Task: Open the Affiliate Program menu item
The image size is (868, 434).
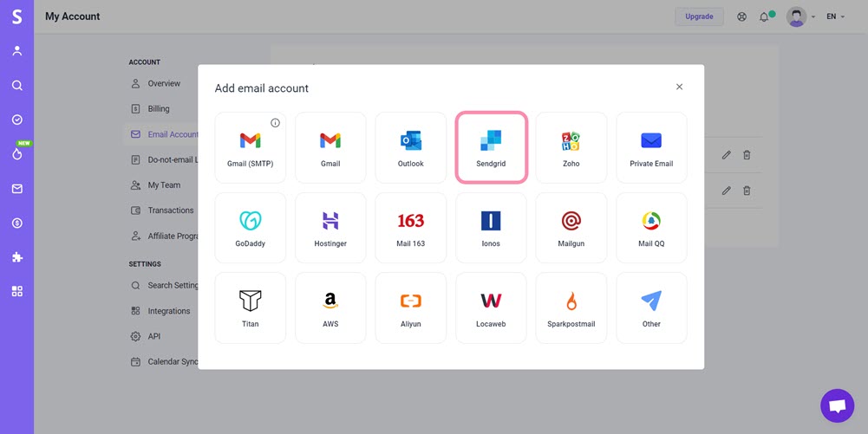Action: click(163, 236)
